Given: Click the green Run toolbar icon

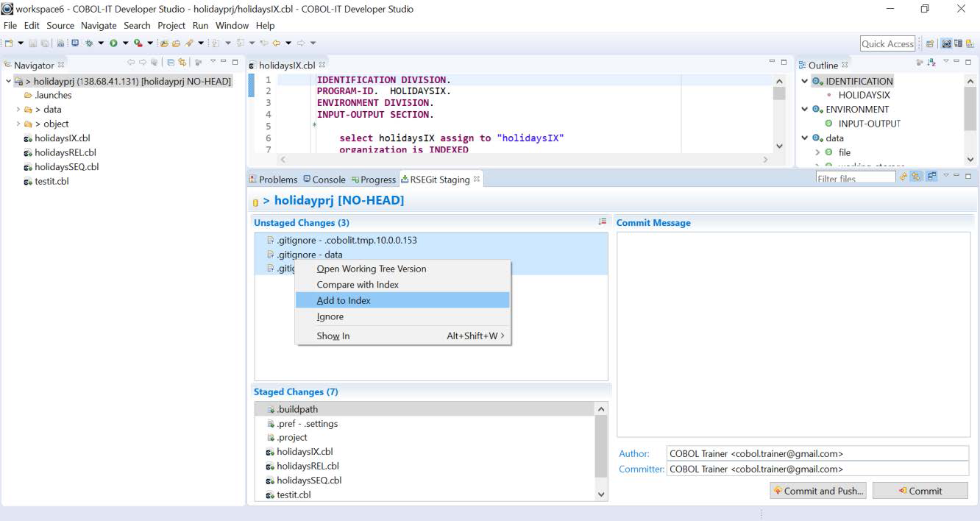Looking at the screenshot, I should coord(114,43).
